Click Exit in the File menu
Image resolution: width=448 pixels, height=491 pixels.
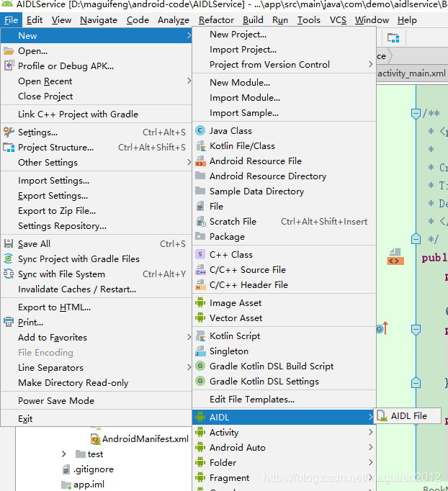(x=97, y=419)
